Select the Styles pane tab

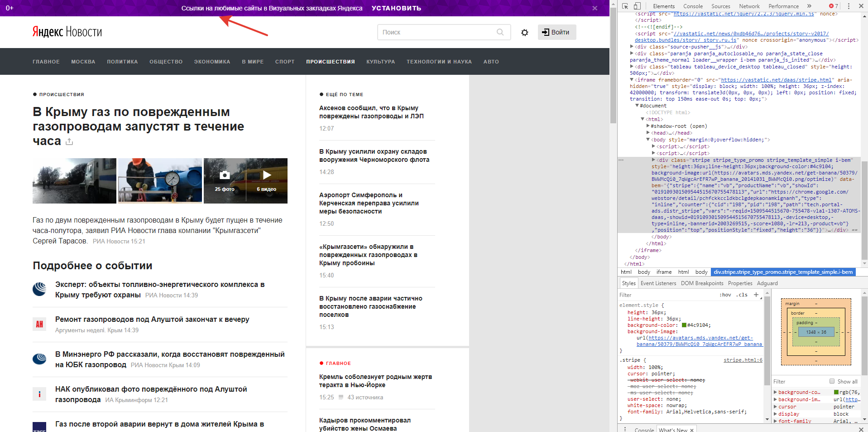coord(628,283)
